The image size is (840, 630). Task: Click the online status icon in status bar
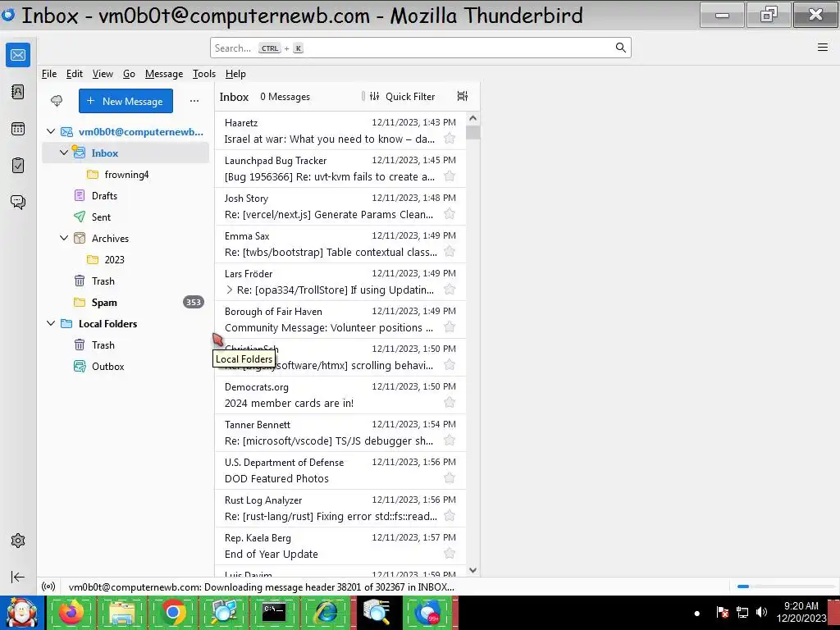point(48,587)
